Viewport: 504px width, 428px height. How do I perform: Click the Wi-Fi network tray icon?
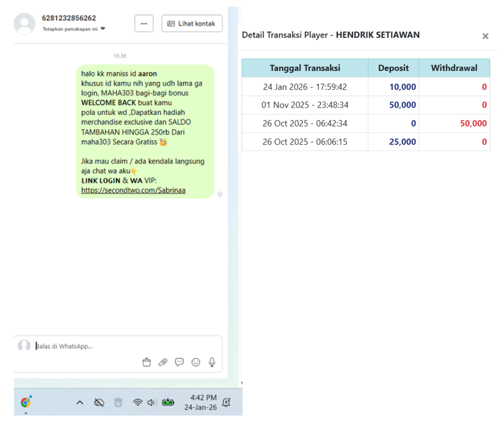(138, 402)
